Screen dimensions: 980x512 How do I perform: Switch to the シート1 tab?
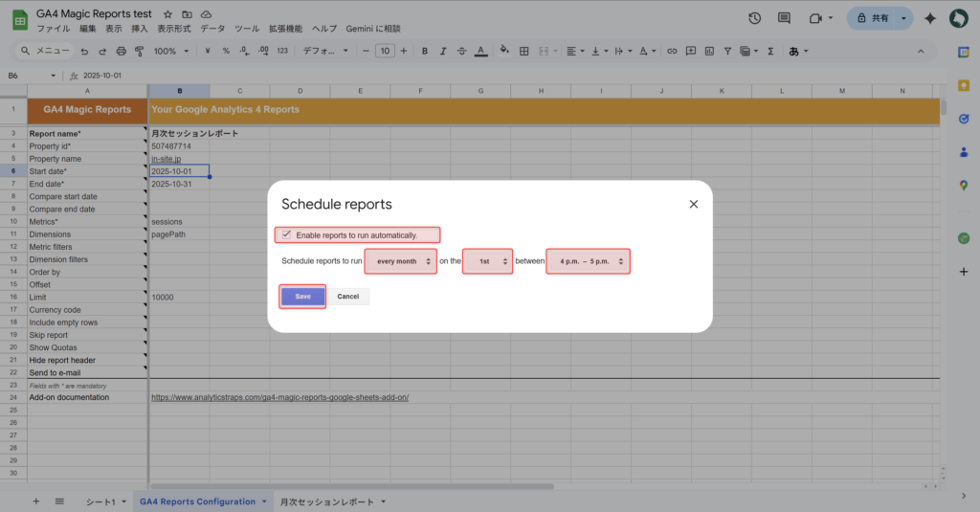(x=100, y=502)
